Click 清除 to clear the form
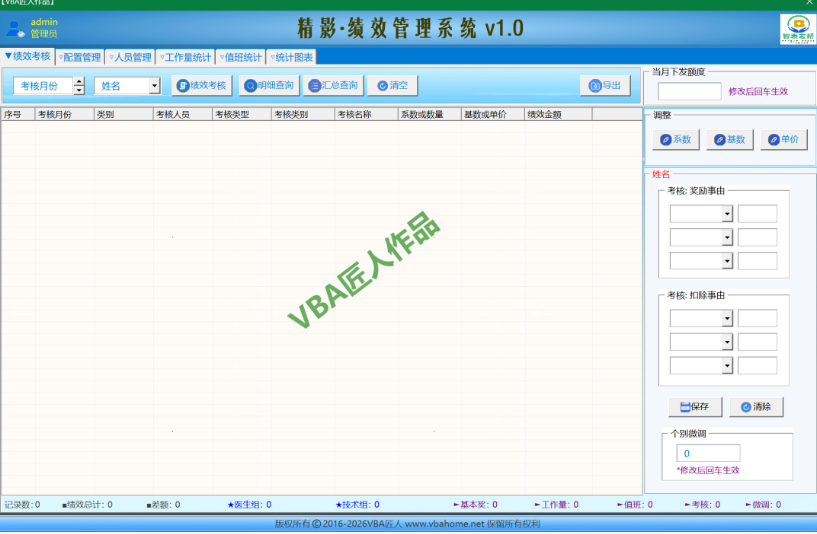This screenshot has height=534, width=817. tap(756, 407)
